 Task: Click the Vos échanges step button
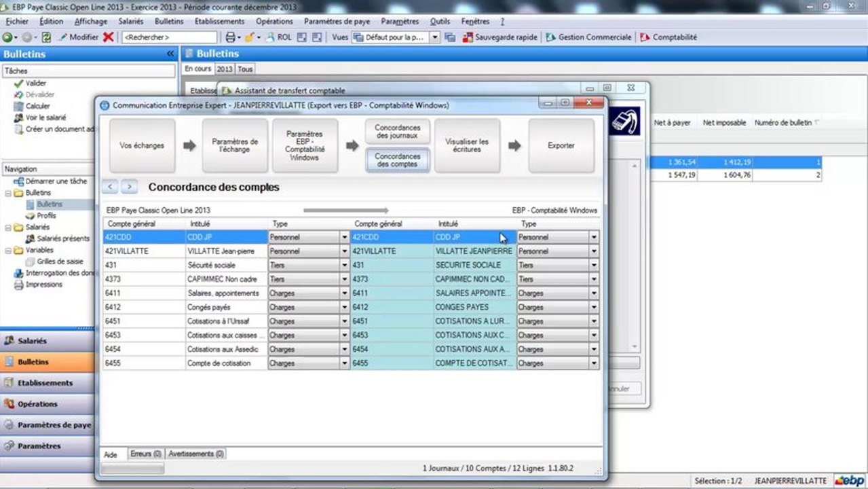click(x=142, y=145)
